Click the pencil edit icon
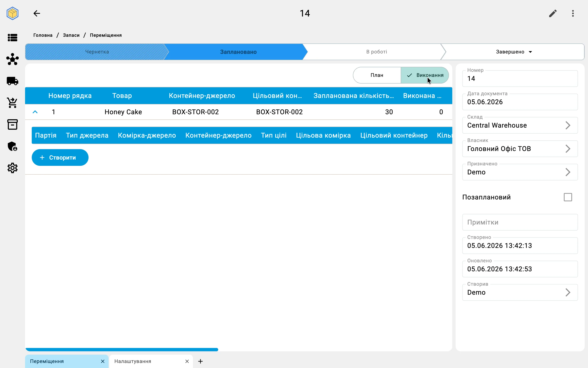The width and height of the screenshot is (588, 368). pos(553,13)
